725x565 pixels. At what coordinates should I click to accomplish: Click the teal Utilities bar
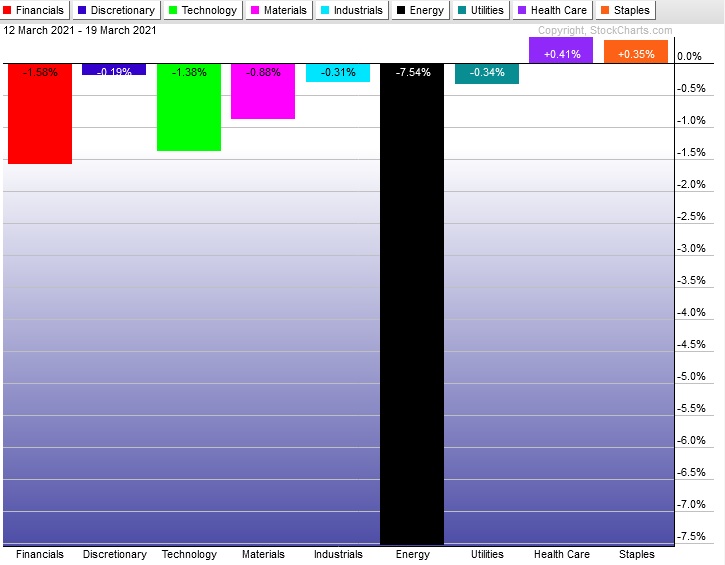click(487, 74)
